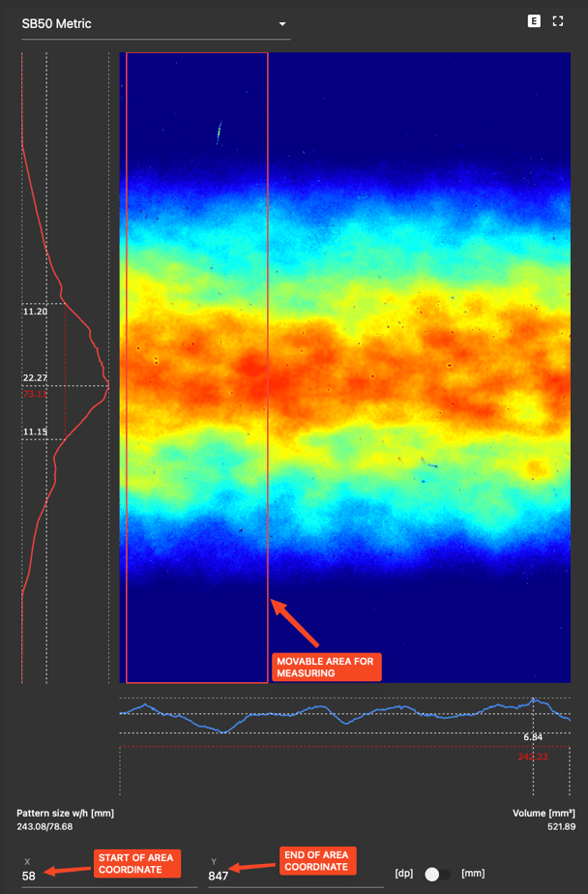Click the right edge of the red measuring rectangle

pos(268,290)
